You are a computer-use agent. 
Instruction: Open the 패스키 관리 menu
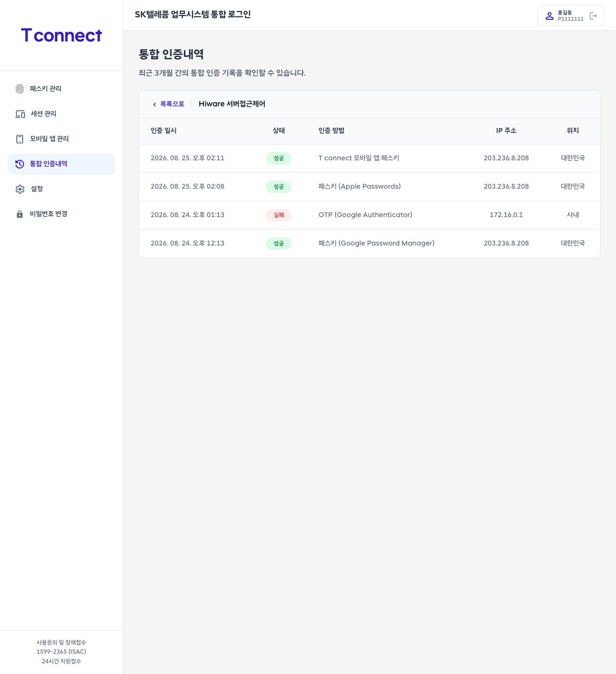pyautogui.click(x=61, y=89)
